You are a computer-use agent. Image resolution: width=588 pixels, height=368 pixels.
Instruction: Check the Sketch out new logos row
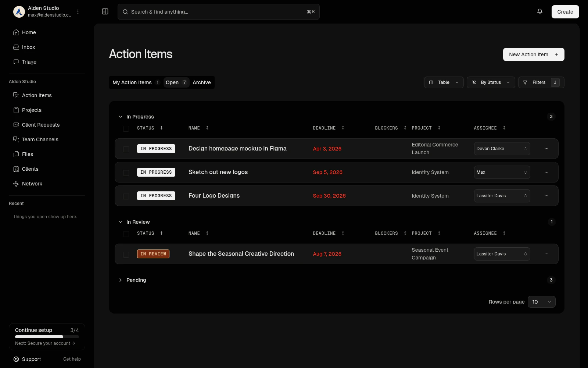click(126, 173)
